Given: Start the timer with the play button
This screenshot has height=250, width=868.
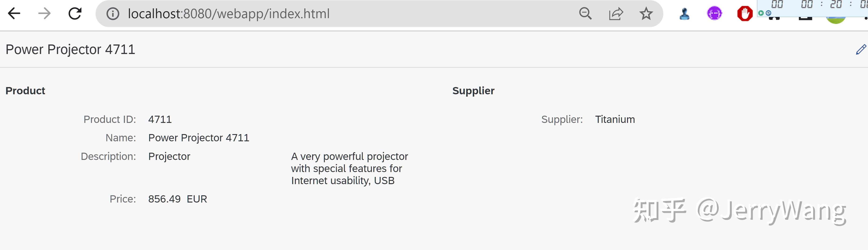Looking at the screenshot, I should pos(761,14).
